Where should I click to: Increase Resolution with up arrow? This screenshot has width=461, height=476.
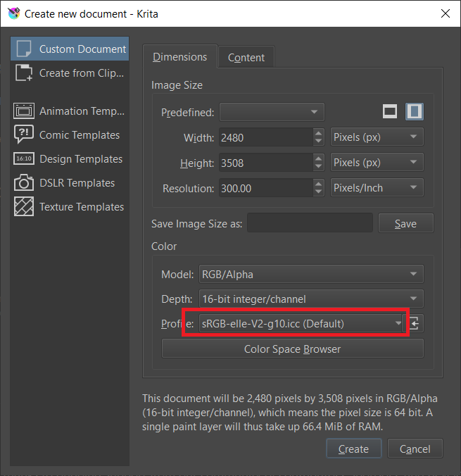tap(318, 184)
